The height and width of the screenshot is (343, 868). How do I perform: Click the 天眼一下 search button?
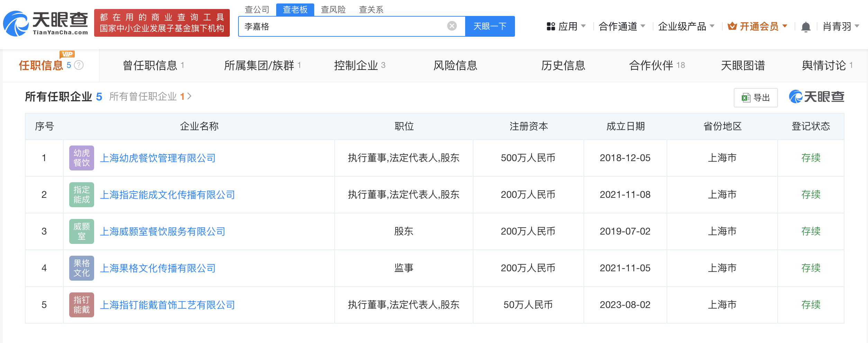[x=490, y=26]
